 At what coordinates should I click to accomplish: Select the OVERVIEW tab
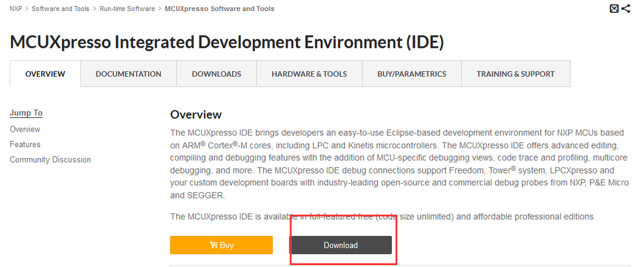[x=45, y=74]
